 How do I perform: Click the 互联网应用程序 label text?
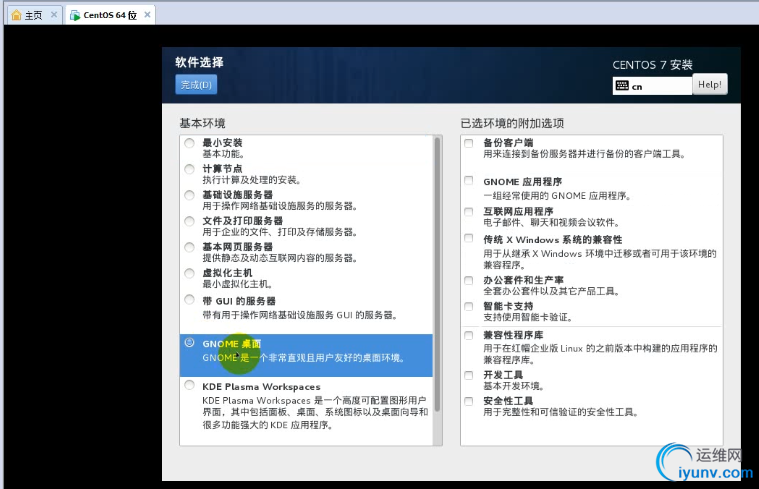(518, 212)
